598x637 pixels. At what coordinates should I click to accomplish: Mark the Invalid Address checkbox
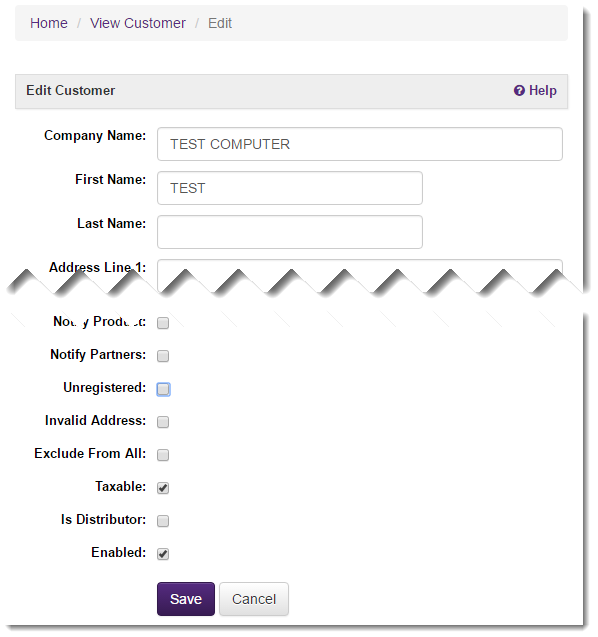(163, 422)
